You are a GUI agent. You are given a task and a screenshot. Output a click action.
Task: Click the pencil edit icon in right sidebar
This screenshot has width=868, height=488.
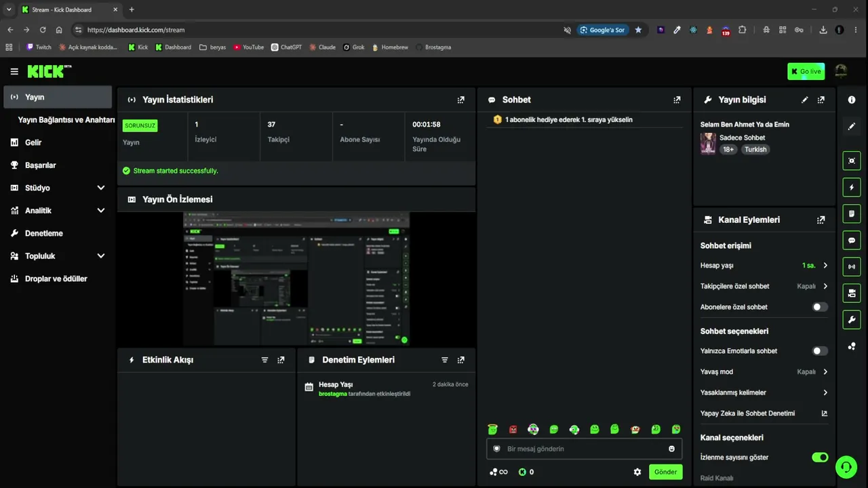pyautogui.click(x=852, y=126)
